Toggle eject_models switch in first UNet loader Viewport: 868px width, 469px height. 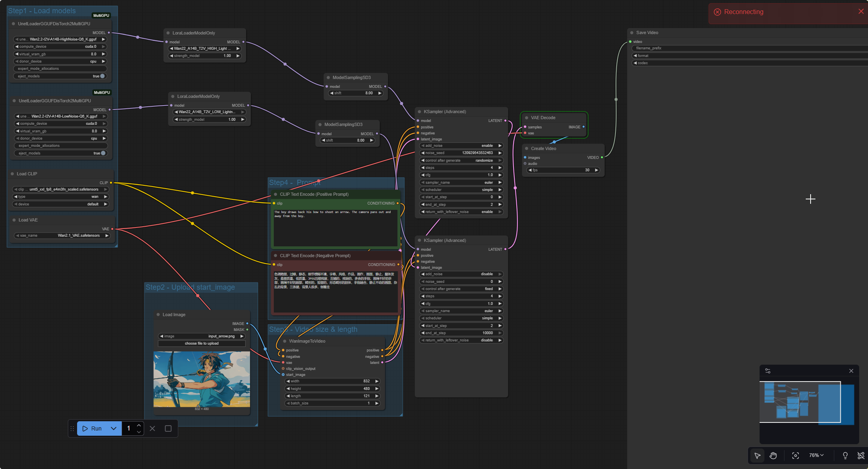[x=102, y=76]
